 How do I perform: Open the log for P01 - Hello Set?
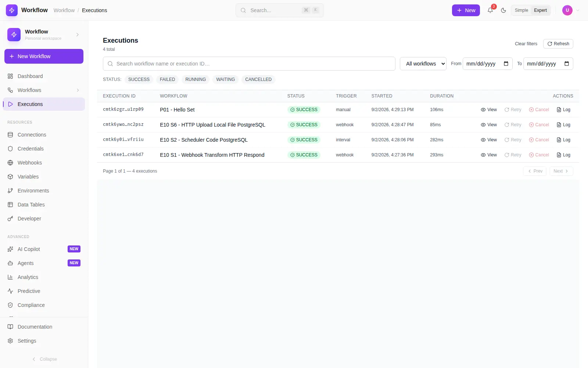coord(564,110)
